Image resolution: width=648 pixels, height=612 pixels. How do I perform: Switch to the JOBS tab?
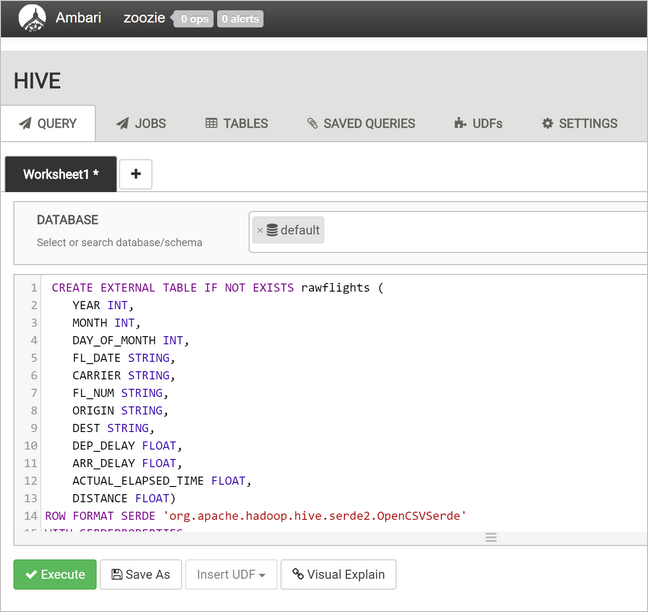(x=140, y=123)
